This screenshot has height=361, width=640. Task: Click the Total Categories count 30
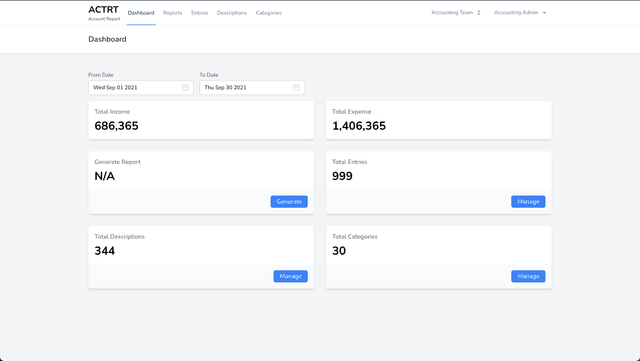coord(339,251)
